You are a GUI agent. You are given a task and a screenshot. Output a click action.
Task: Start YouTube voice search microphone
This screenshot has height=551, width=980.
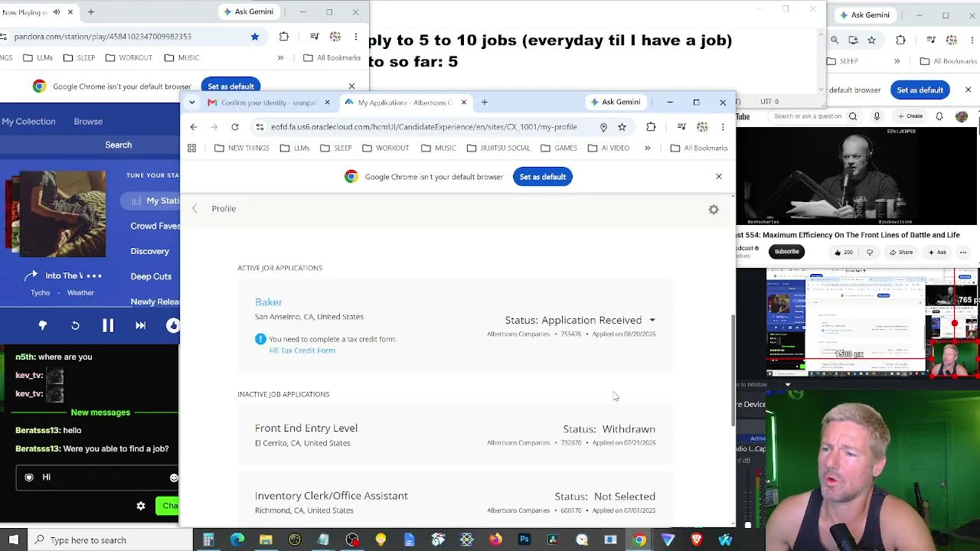(877, 116)
